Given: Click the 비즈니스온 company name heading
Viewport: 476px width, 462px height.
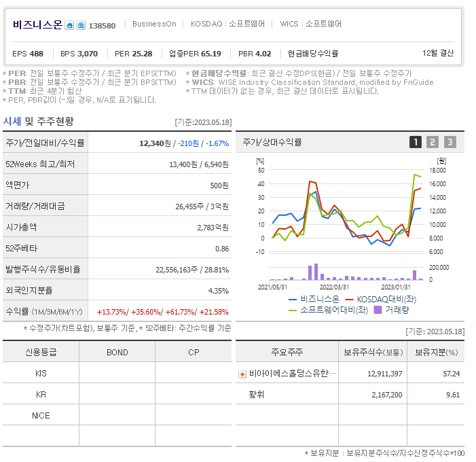Looking at the screenshot, I should pos(37,24).
